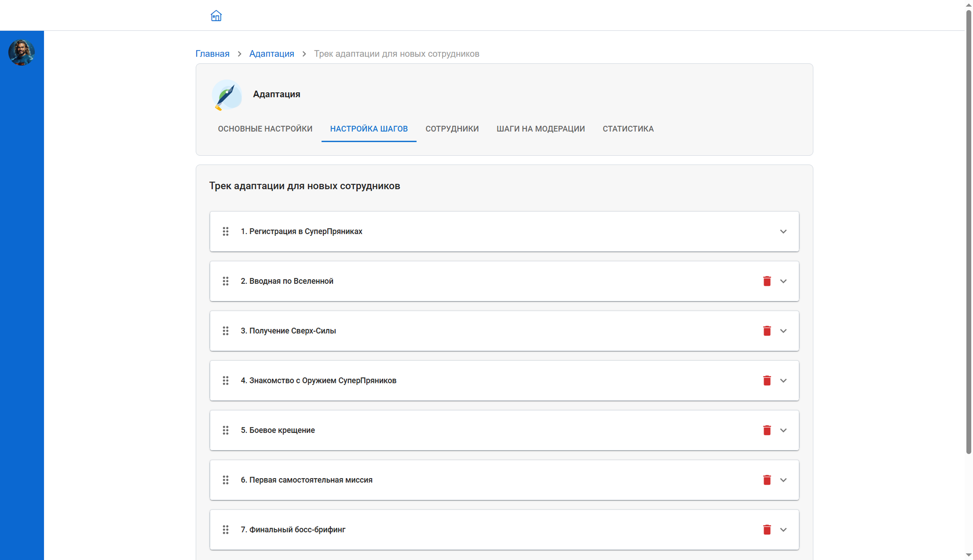Follow the Главная breadcrumb link

pos(212,54)
